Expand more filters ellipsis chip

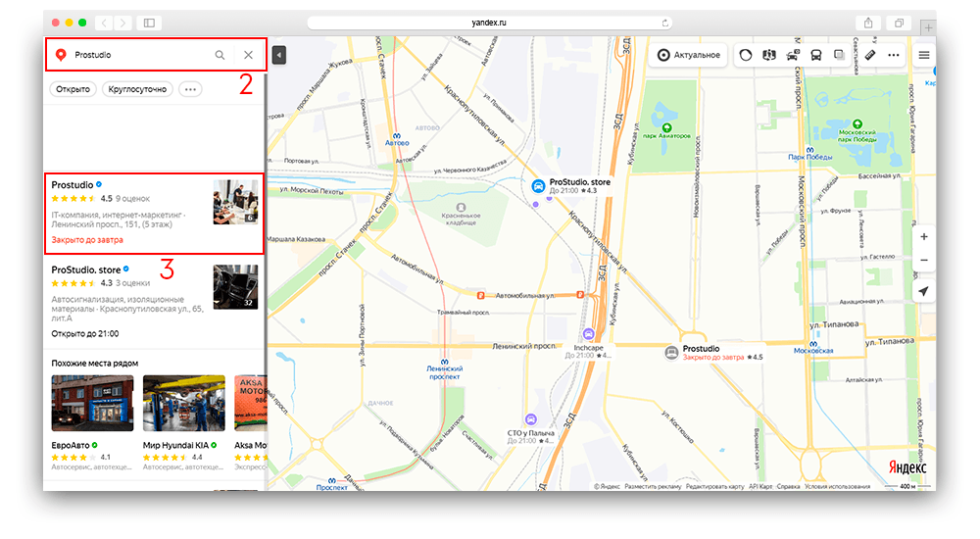point(191,89)
